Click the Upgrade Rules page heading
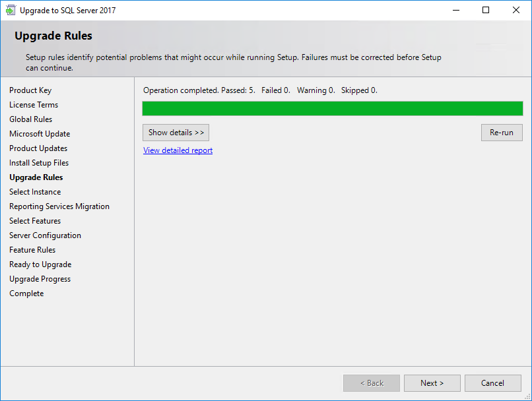The height and width of the screenshot is (401, 532). pyautogui.click(x=53, y=36)
